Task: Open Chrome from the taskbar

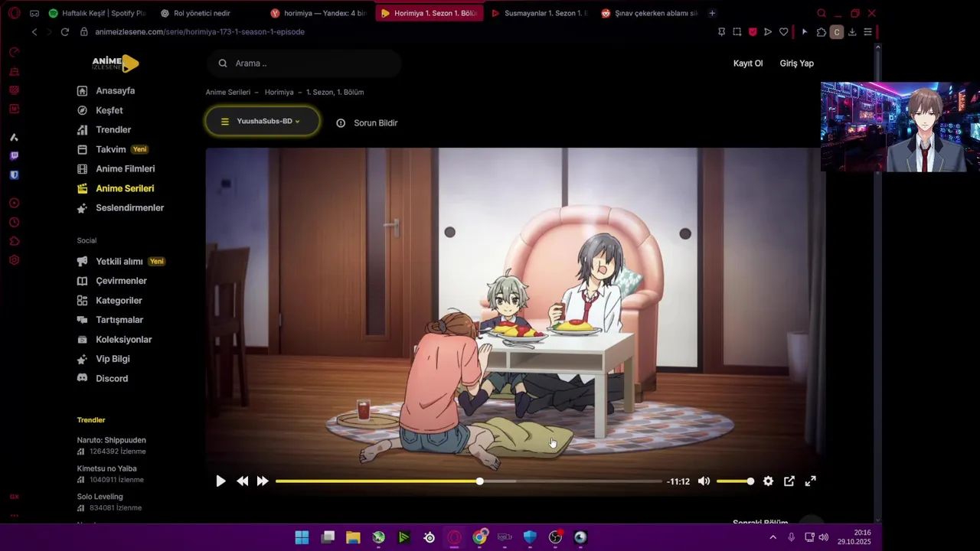Action: coord(479,537)
